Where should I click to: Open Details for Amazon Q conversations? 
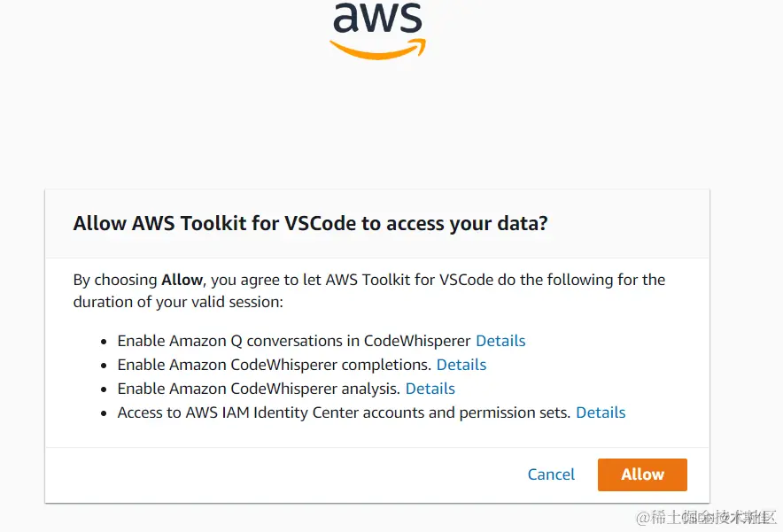[x=500, y=341]
